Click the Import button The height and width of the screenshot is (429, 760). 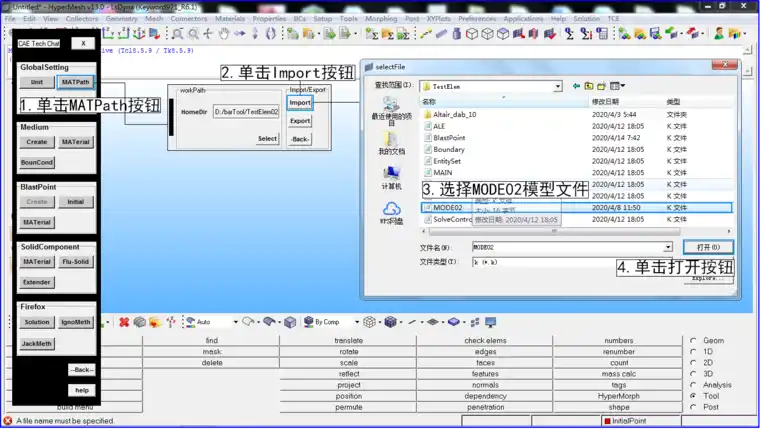[x=300, y=103]
